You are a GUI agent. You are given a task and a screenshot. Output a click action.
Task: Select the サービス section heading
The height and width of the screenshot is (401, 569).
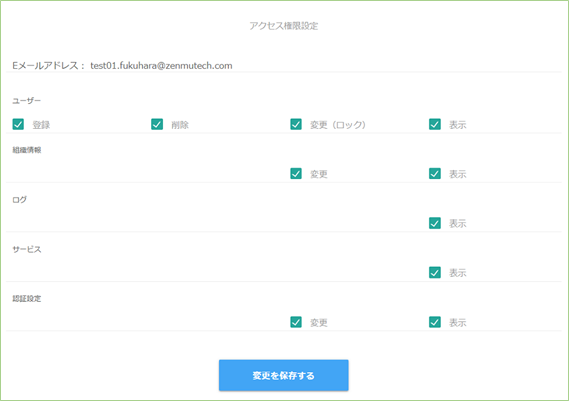pos(26,249)
